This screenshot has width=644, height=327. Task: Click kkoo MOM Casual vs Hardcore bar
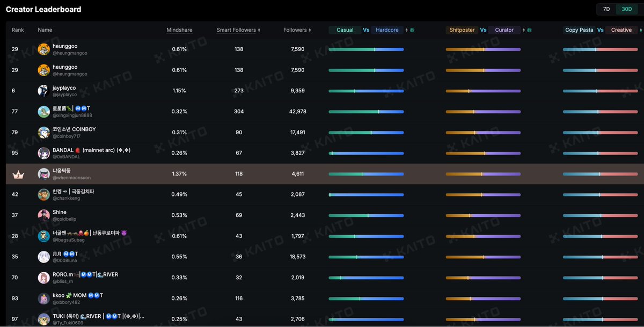click(x=366, y=299)
